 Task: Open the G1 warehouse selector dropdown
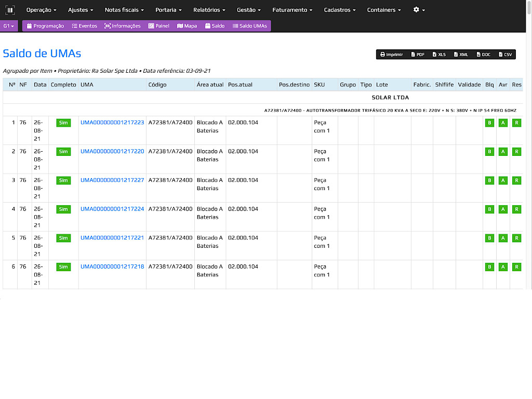[9, 26]
